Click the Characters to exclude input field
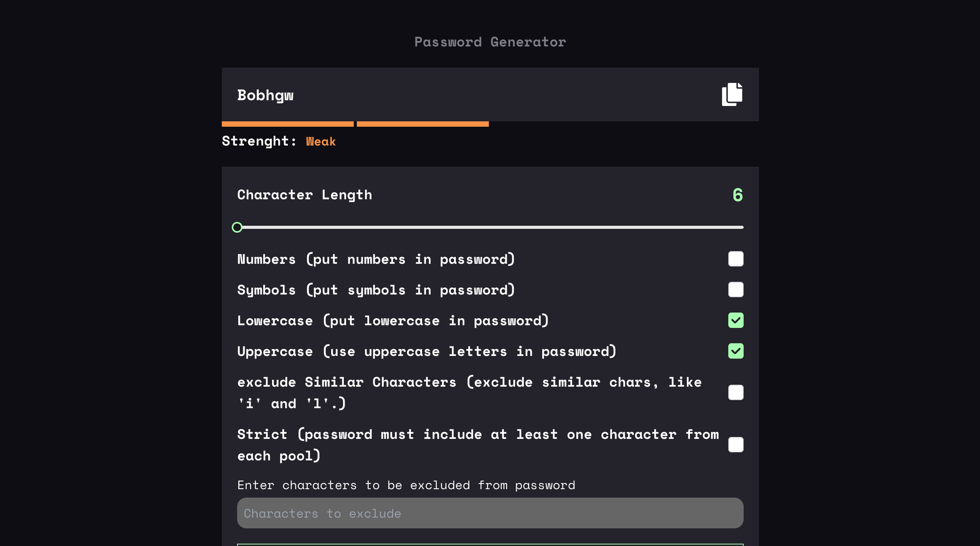 click(x=490, y=513)
